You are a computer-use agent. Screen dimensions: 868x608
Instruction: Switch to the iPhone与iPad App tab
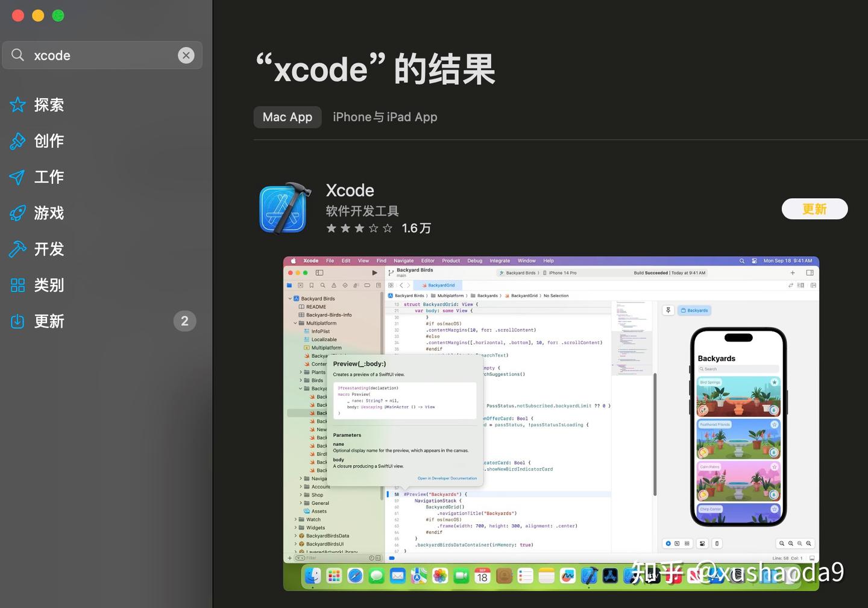click(x=385, y=117)
